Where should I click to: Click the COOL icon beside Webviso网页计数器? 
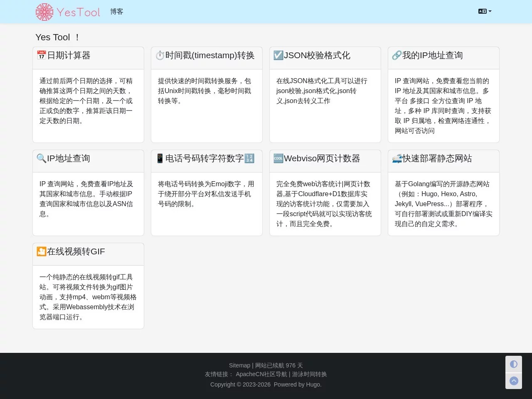click(x=278, y=158)
